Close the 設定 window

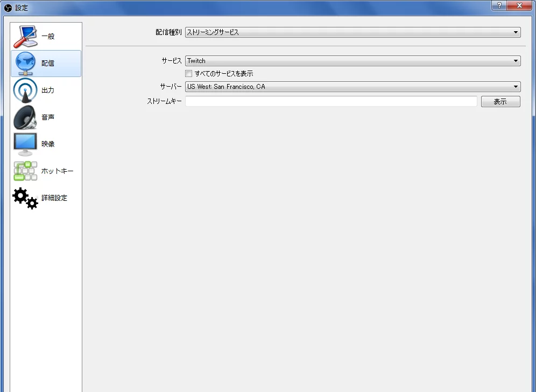click(x=519, y=5)
